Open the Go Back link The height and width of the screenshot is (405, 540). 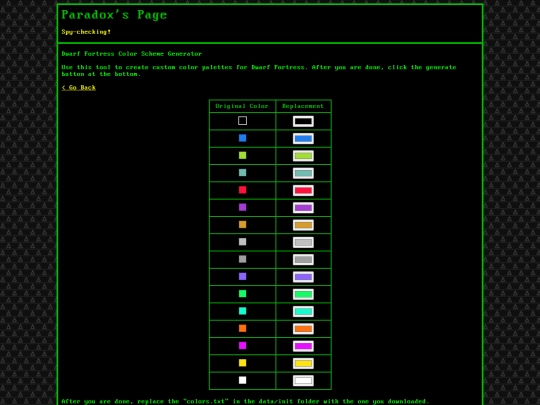79,87
